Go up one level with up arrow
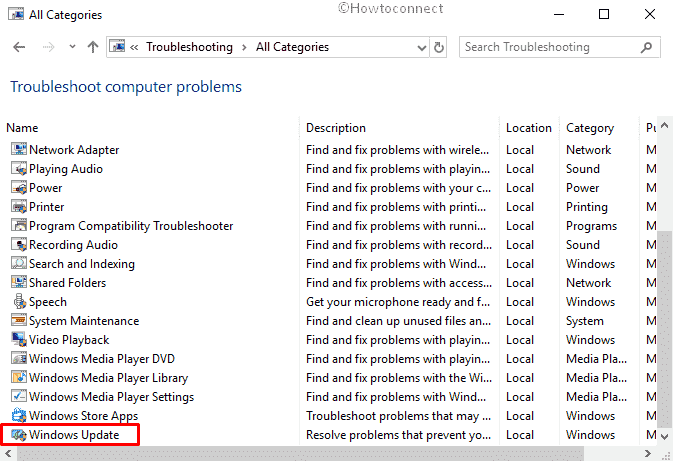673x461 pixels. click(93, 47)
